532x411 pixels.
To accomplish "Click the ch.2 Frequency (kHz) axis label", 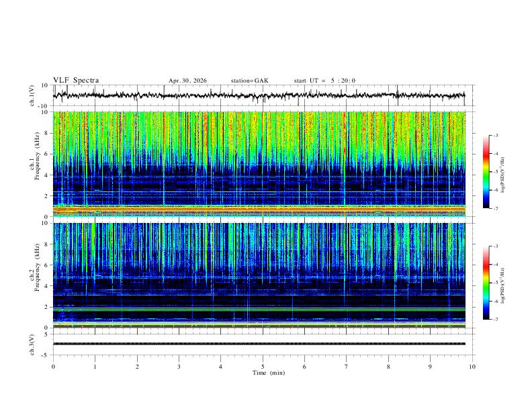I will click(x=35, y=268).
